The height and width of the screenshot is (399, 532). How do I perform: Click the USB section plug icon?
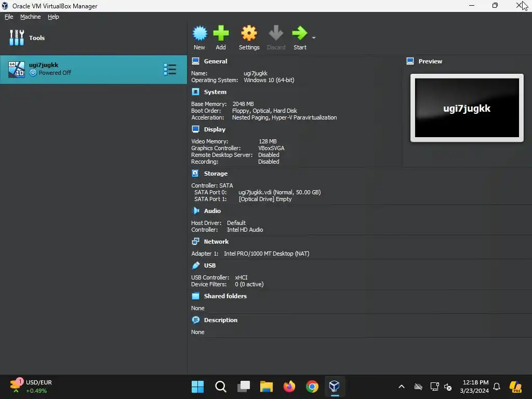pyautogui.click(x=195, y=265)
